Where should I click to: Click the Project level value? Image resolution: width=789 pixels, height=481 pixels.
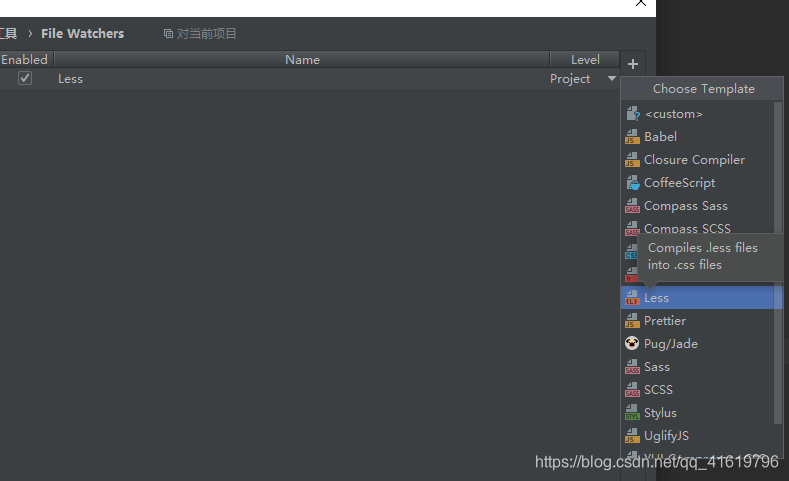coord(570,78)
